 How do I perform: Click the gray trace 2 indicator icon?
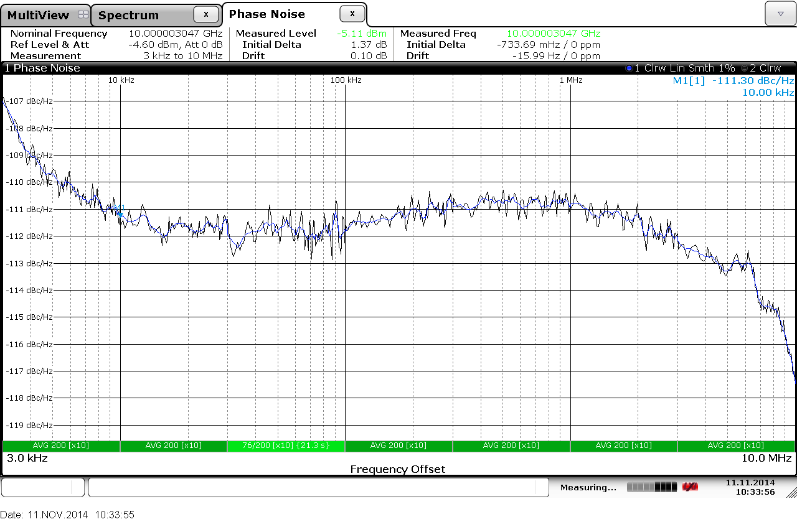[744, 68]
